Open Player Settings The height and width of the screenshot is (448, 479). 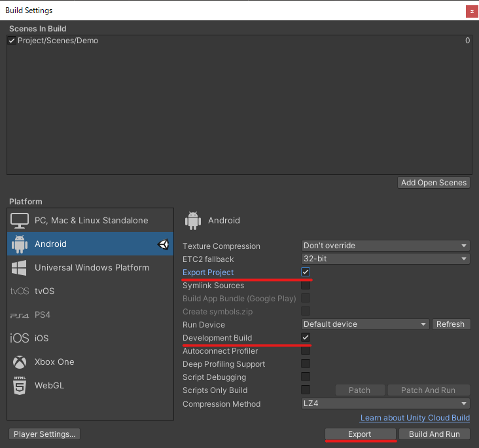(x=44, y=434)
